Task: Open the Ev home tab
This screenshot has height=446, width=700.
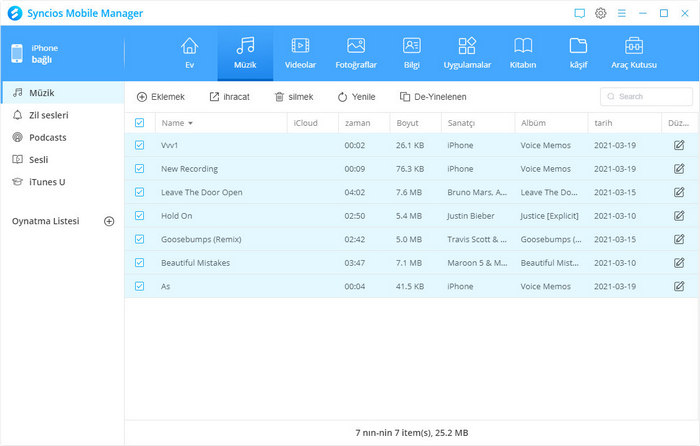Action: click(189, 53)
